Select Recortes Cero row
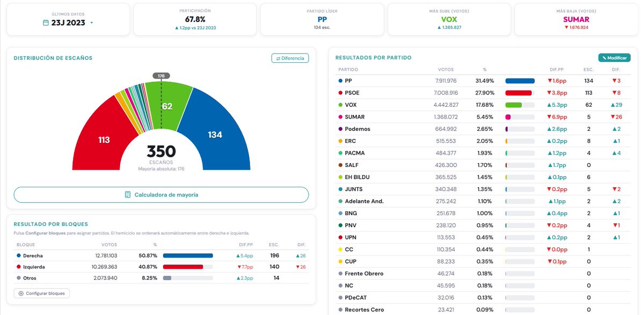Image resolution: width=644 pixels, height=315 pixels. 483,310
